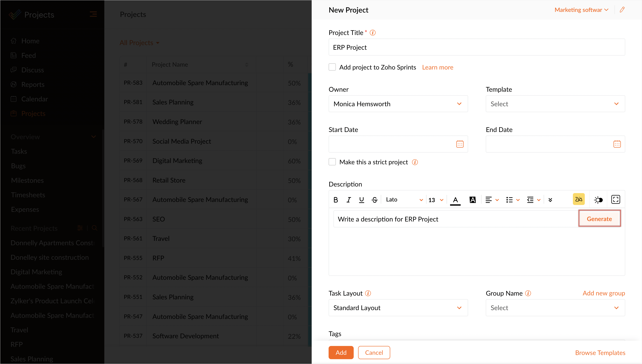Apply italic formatting in description toolbar
Viewport: 642px width, 364px height.
pos(348,200)
